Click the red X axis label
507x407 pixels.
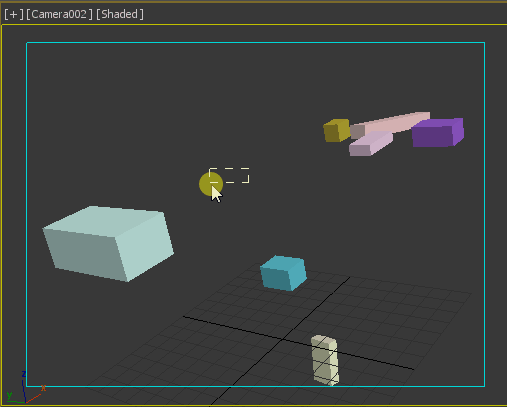(x=43, y=388)
